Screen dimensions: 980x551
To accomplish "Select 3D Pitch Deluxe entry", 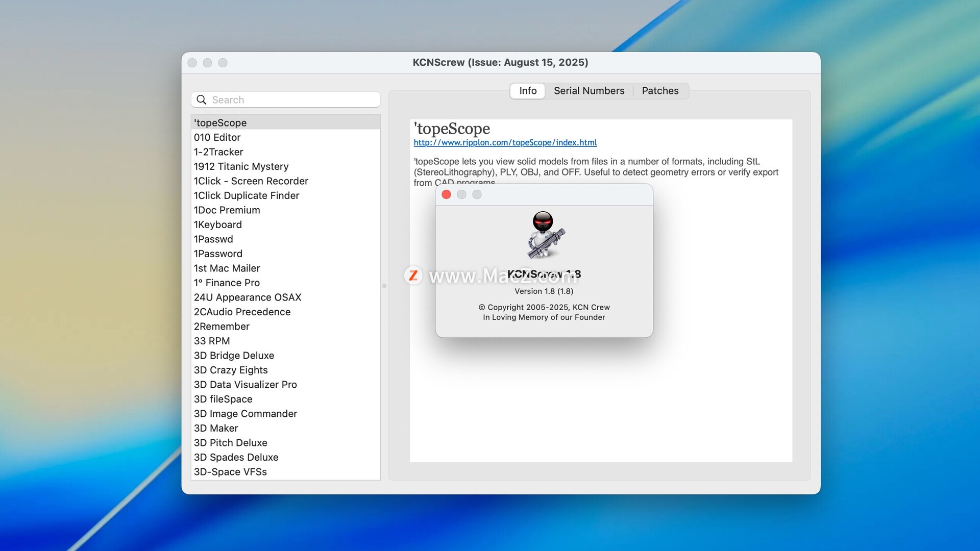I will click(286, 442).
